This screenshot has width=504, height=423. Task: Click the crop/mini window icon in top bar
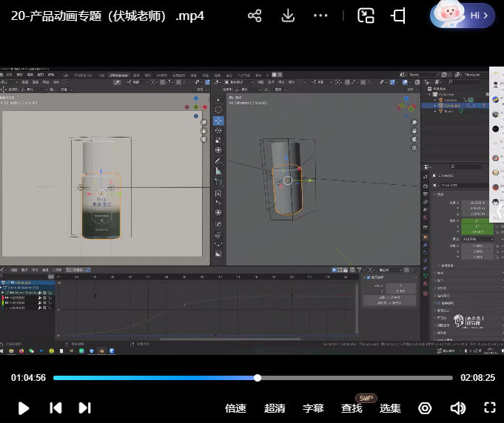(x=399, y=16)
